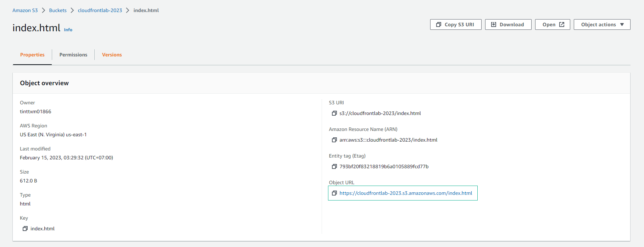Switch to the Properties tab
This screenshot has height=247, width=644.
point(32,55)
